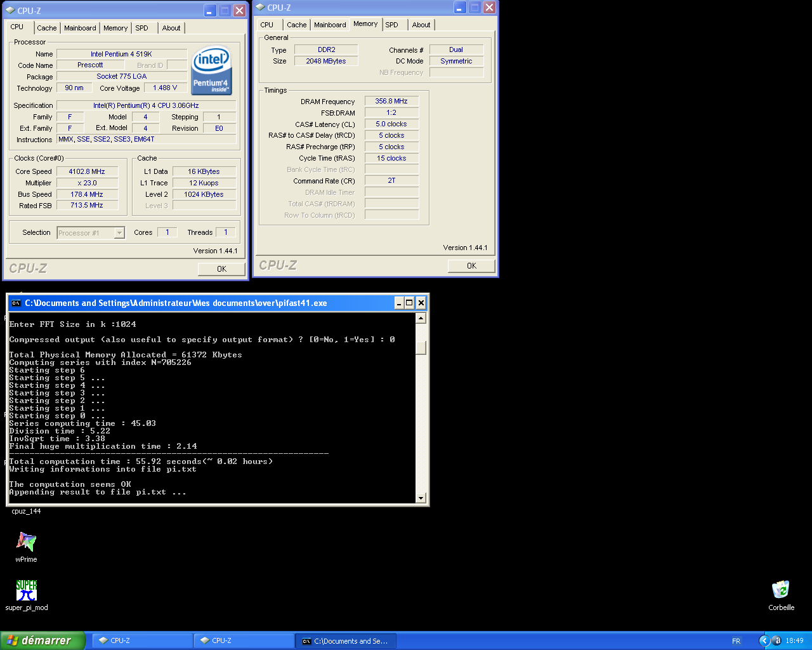Click the memory Type DDR2 field
The image size is (812, 650).
[326, 50]
